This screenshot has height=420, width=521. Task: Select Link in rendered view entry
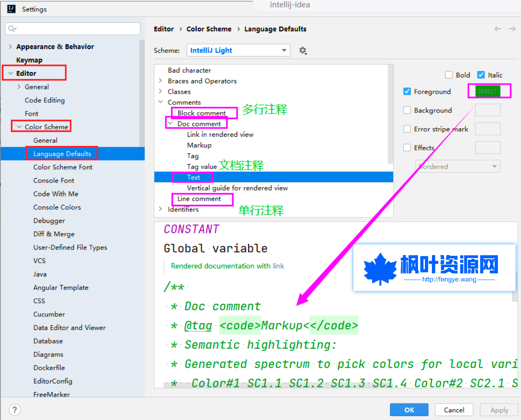point(220,135)
